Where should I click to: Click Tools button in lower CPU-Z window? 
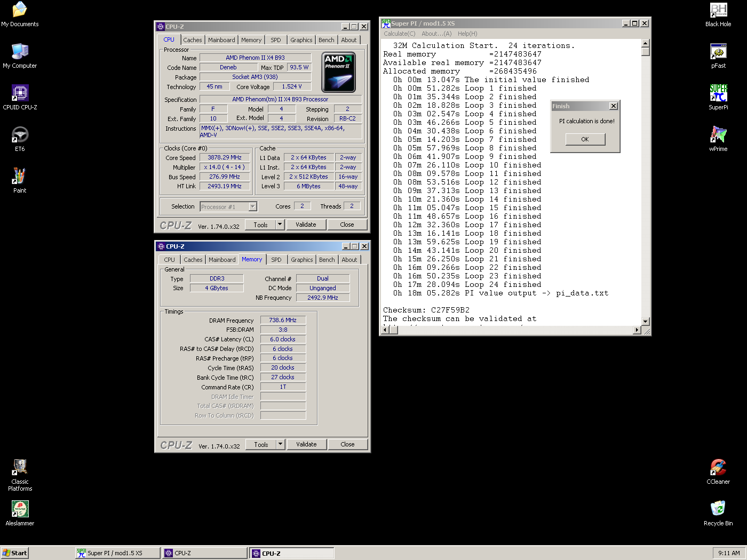[x=261, y=444]
